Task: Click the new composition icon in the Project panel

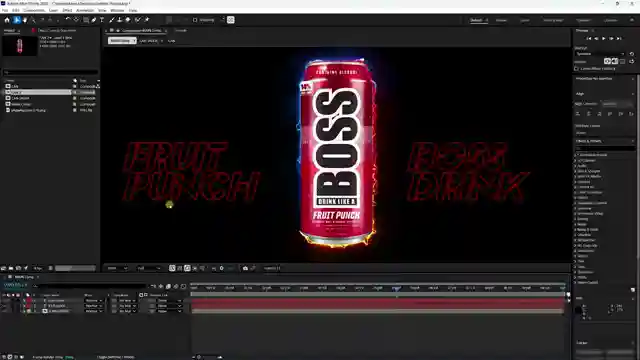Action: coord(18,268)
